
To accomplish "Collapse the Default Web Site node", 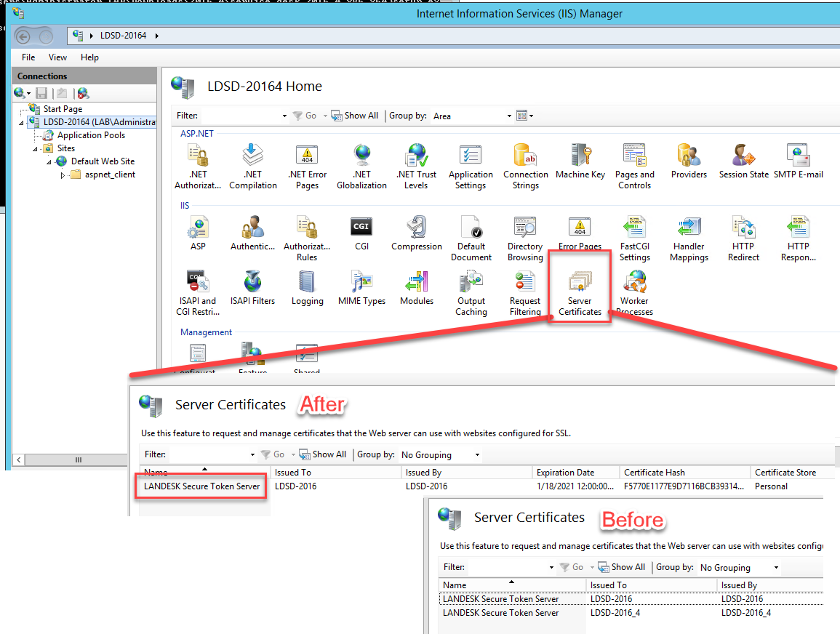I will click(x=49, y=161).
